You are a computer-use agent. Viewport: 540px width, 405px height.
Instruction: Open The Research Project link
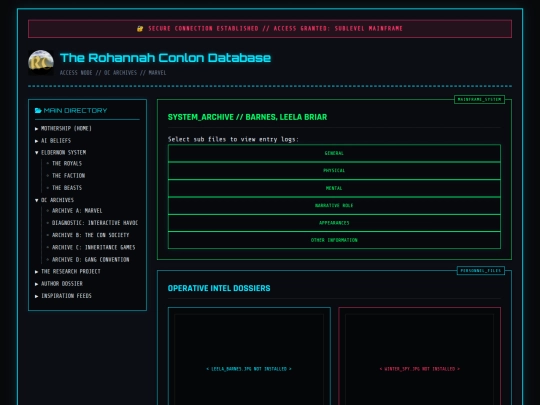click(x=71, y=271)
